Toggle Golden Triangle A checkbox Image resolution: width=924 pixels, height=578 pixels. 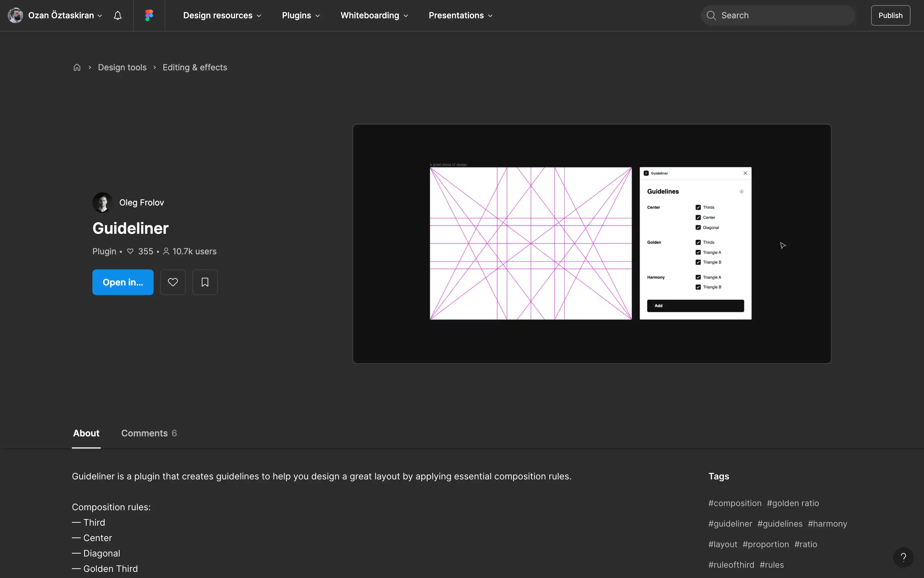pyautogui.click(x=698, y=252)
